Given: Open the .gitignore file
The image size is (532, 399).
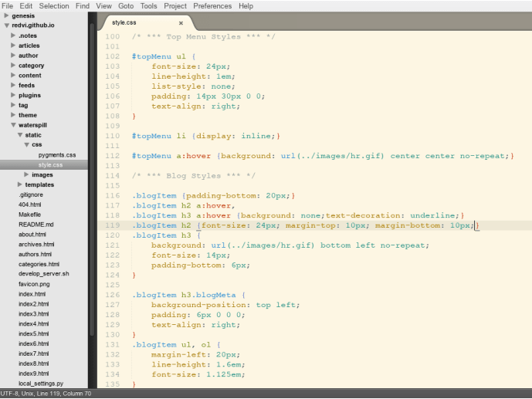Looking at the screenshot, I should click(31, 194).
